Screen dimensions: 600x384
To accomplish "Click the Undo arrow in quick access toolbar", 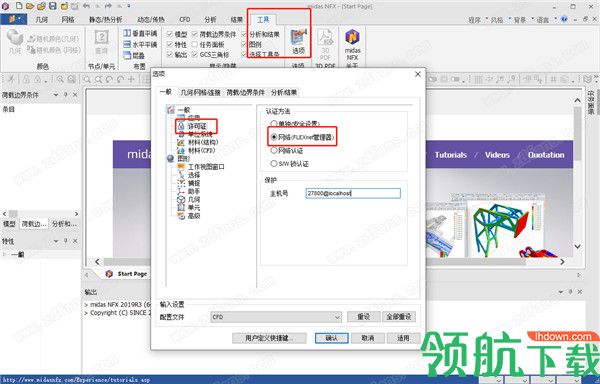I will (86, 6).
